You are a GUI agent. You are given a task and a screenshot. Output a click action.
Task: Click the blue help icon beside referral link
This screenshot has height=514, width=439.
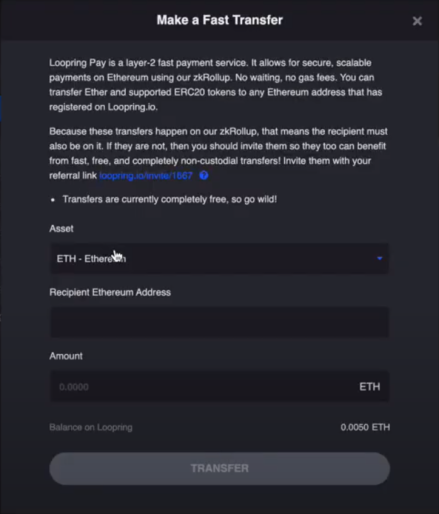pos(204,175)
